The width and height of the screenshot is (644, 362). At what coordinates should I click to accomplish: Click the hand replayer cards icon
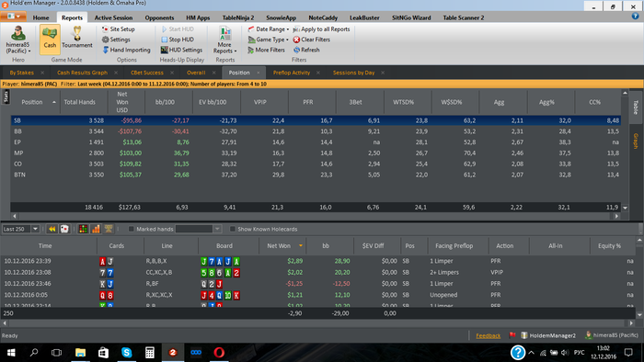(64, 229)
